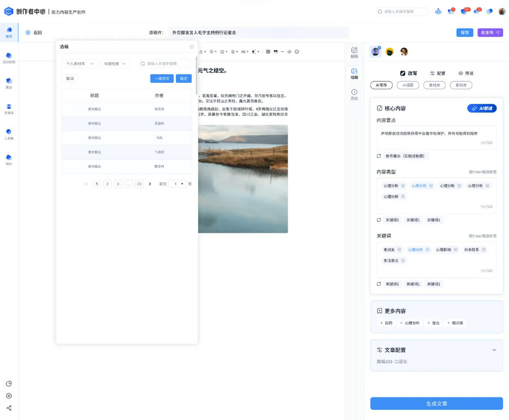Image resolution: width=509 pixels, height=420 pixels.
Task: Switch to the 预览 tab
Action: click(x=466, y=73)
